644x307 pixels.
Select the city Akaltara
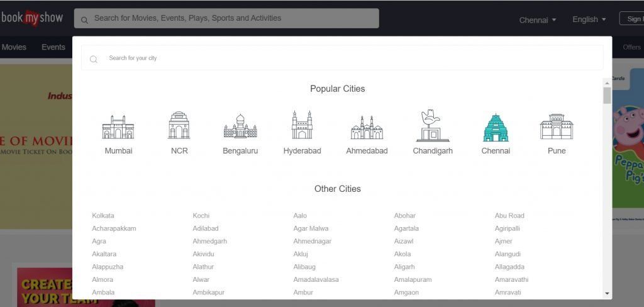click(x=104, y=254)
